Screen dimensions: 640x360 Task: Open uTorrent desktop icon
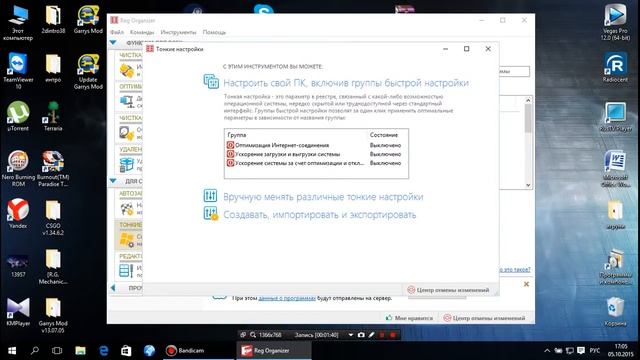point(18,116)
